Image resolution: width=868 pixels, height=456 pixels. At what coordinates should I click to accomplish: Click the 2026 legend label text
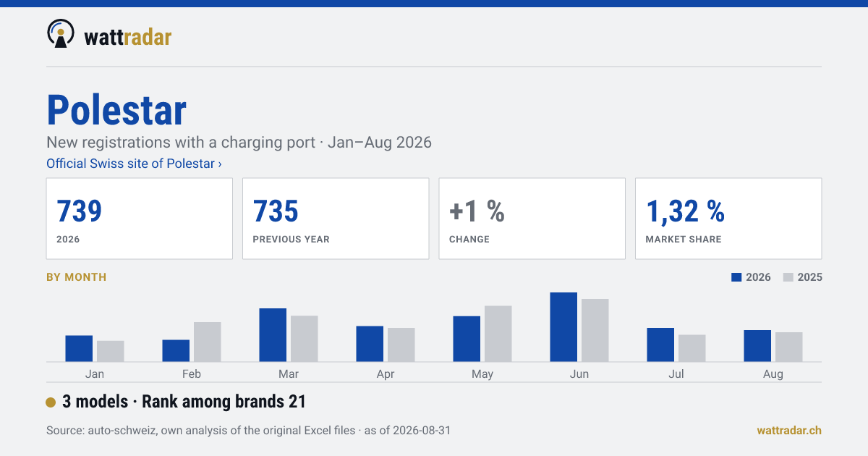point(759,277)
